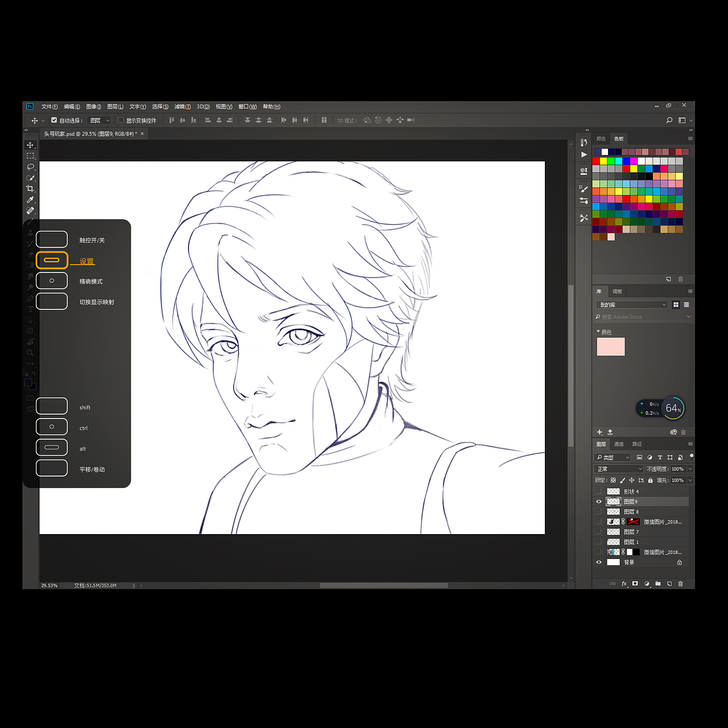Lock all padlock icon in Layers
728x728 pixels.
pyautogui.click(x=651, y=480)
